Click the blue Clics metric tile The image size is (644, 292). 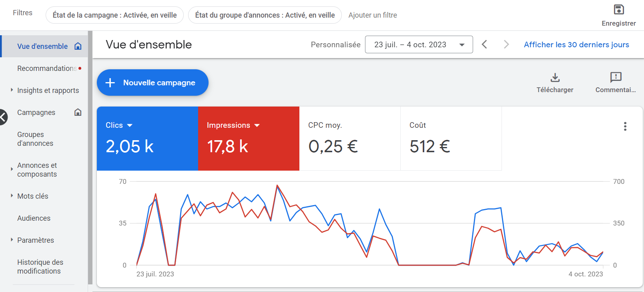click(147, 139)
